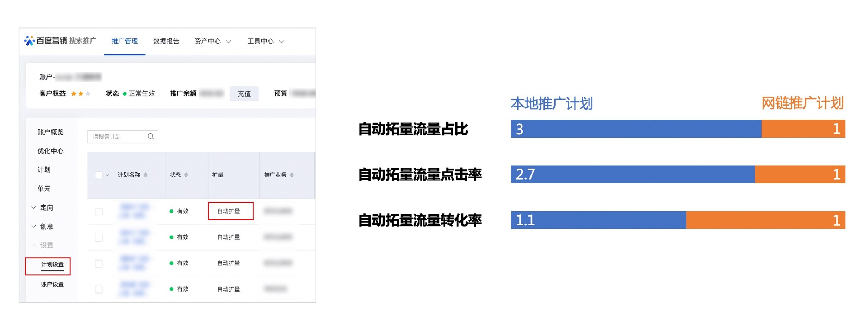Open 计划设置 in the sidebar
The image size is (868, 331).
pyautogui.click(x=52, y=265)
